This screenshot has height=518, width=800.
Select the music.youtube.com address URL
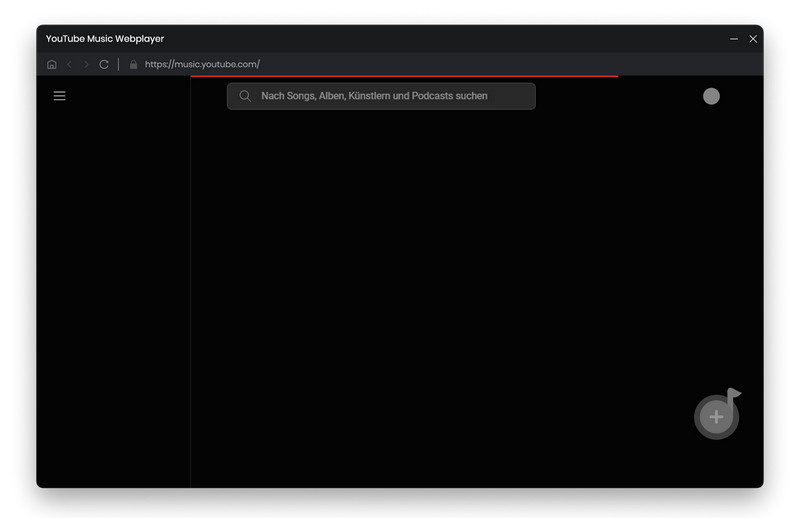(202, 64)
